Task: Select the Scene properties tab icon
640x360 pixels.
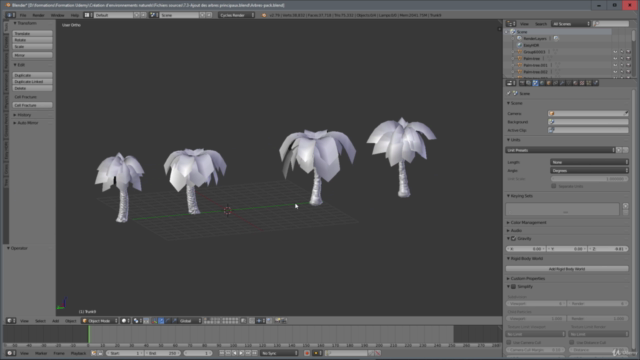Action: click(535, 83)
